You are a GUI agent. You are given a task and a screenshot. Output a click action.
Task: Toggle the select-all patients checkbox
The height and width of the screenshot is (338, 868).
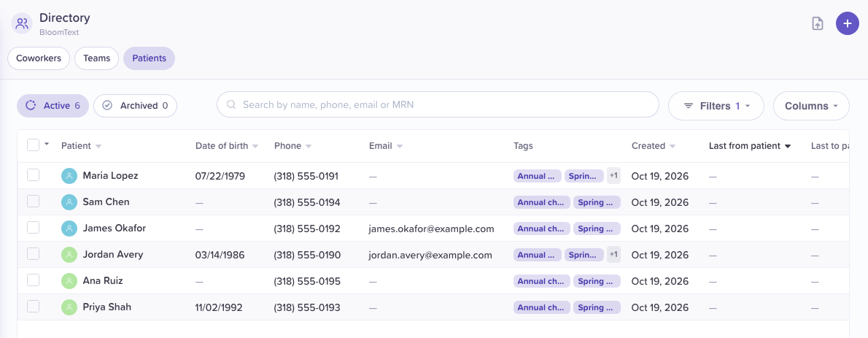pyautogui.click(x=34, y=145)
